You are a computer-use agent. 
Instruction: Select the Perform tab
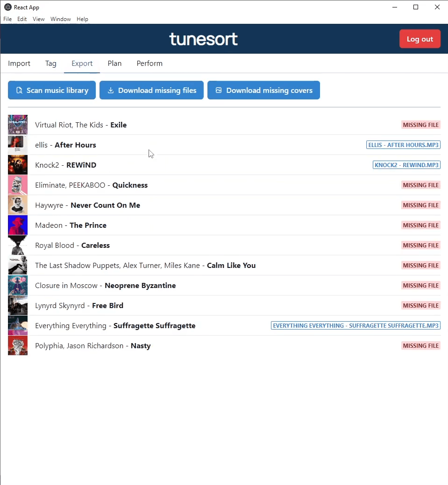[x=149, y=63]
